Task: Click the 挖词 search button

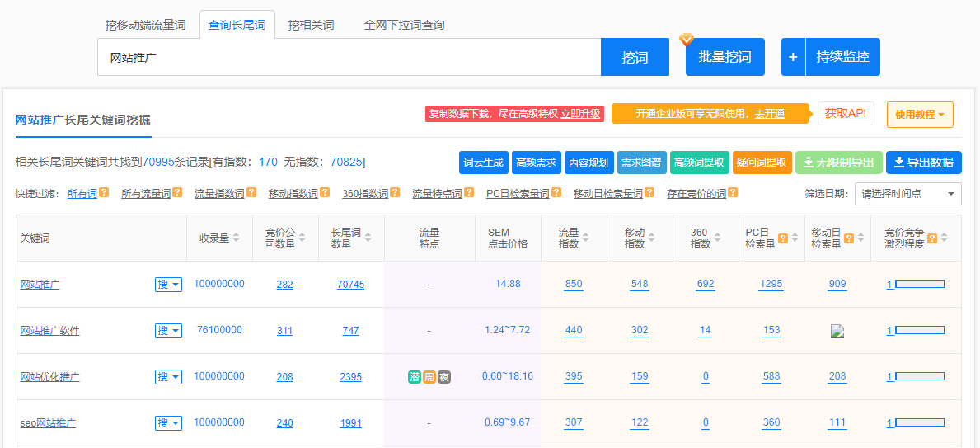Action: [635, 57]
